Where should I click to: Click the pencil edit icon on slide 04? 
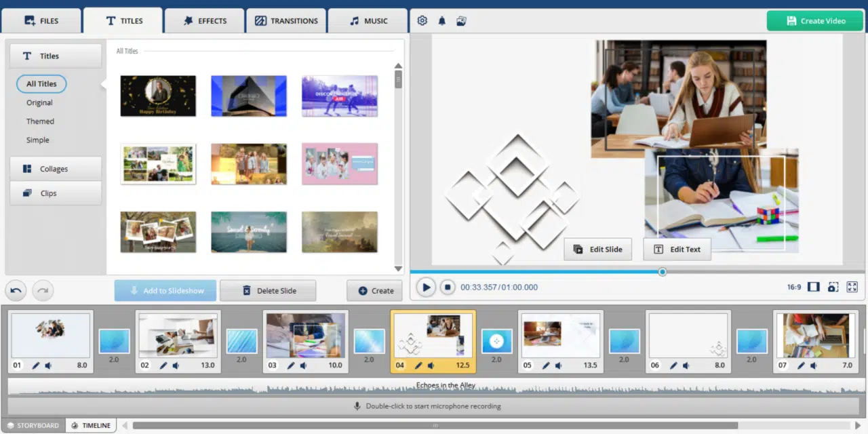(x=418, y=366)
